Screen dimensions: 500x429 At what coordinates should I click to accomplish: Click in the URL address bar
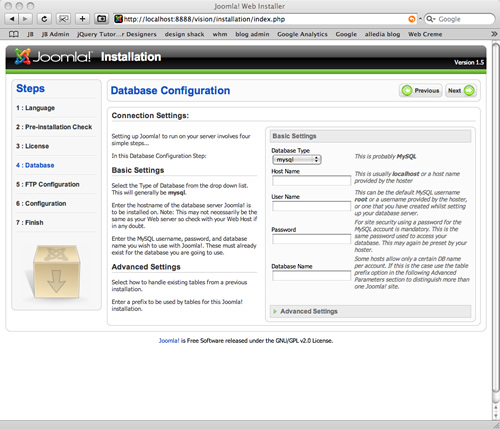265,19
